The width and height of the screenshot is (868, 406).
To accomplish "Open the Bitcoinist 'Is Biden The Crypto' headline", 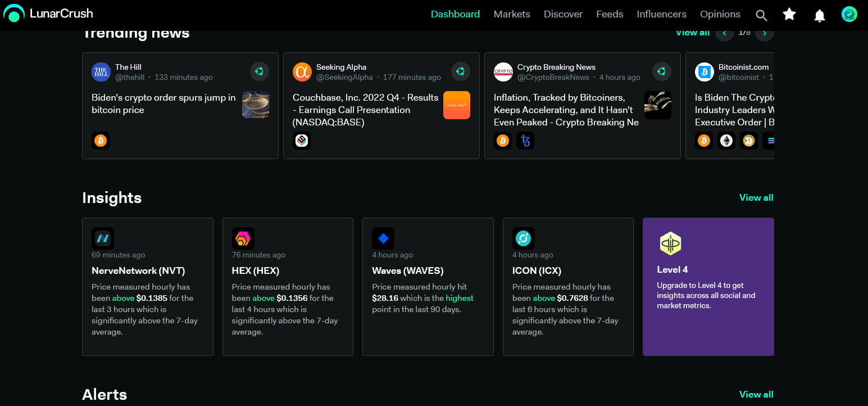I will [x=734, y=110].
